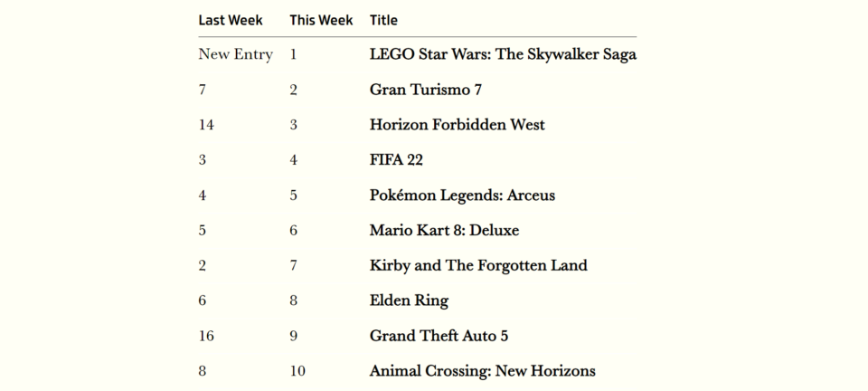Click this week's rank 8 for Elden Ring
This screenshot has width=868, height=391.
(293, 300)
